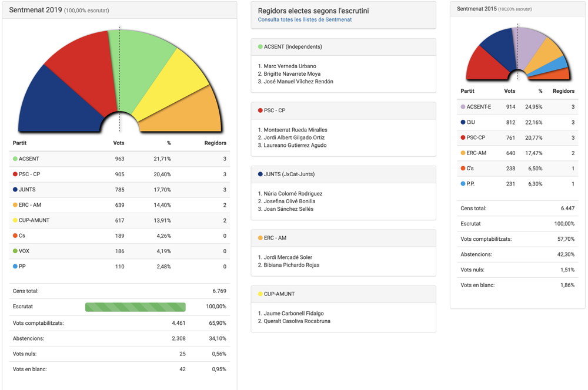
Task: Click the purple ACSENT-E dot in the 2015 table
Action: click(463, 107)
